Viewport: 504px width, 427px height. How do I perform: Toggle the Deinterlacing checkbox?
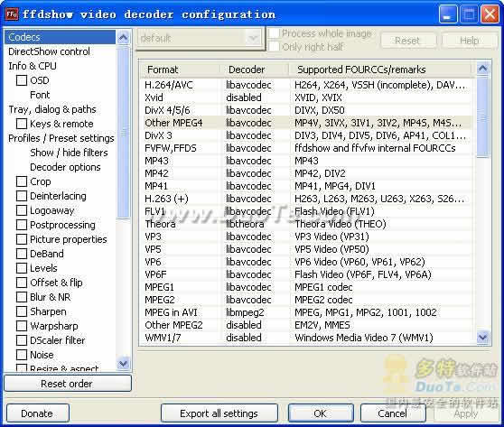22,196
